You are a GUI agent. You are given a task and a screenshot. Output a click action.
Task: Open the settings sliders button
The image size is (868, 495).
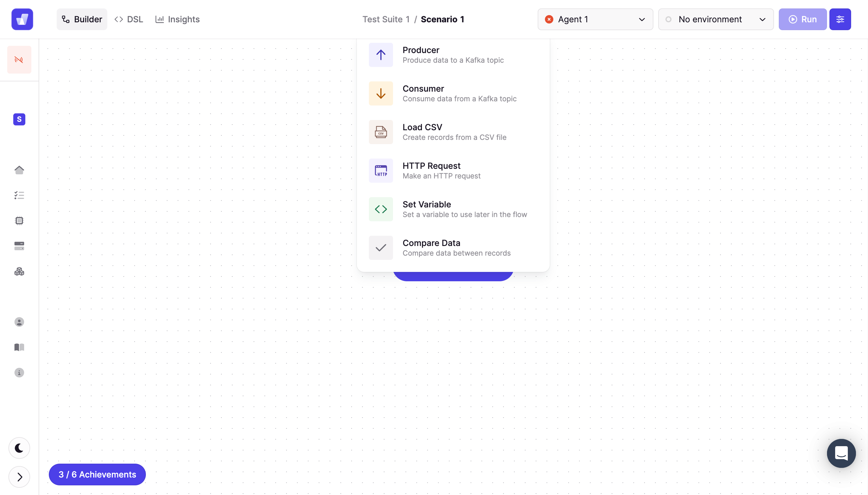840,19
